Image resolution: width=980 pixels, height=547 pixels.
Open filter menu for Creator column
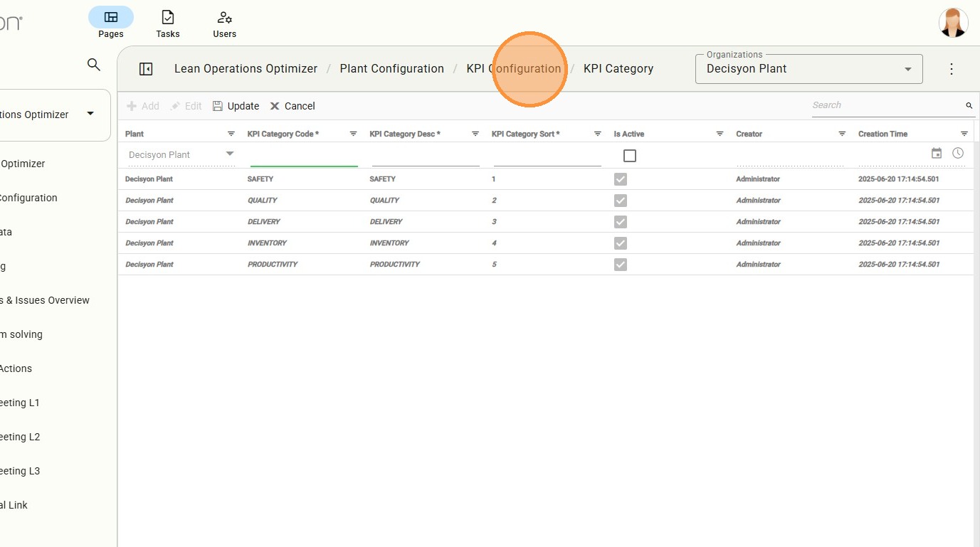(842, 134)
